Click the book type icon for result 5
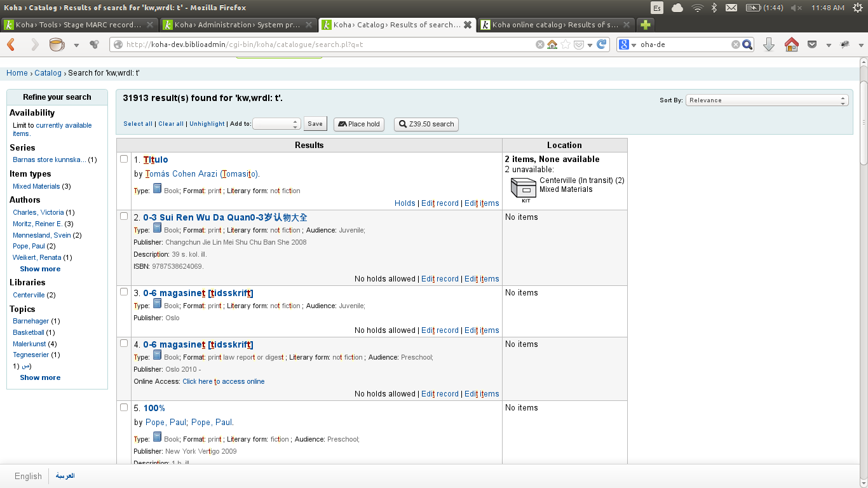 click(x=157, y=437)
